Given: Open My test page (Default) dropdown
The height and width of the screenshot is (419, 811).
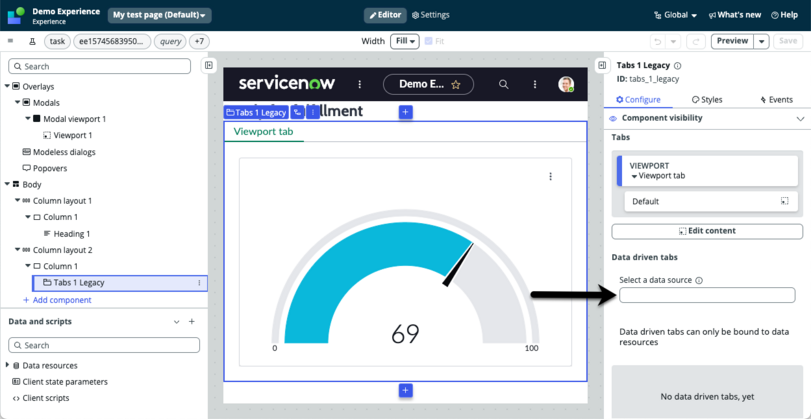Looking at the screenshot, I should [159, 16].
